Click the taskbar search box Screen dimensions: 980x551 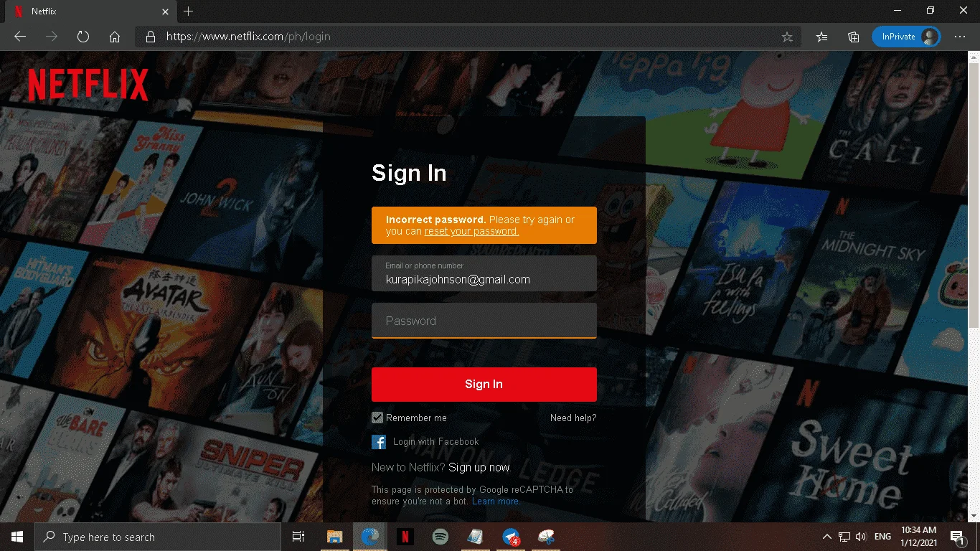[158, 537]
